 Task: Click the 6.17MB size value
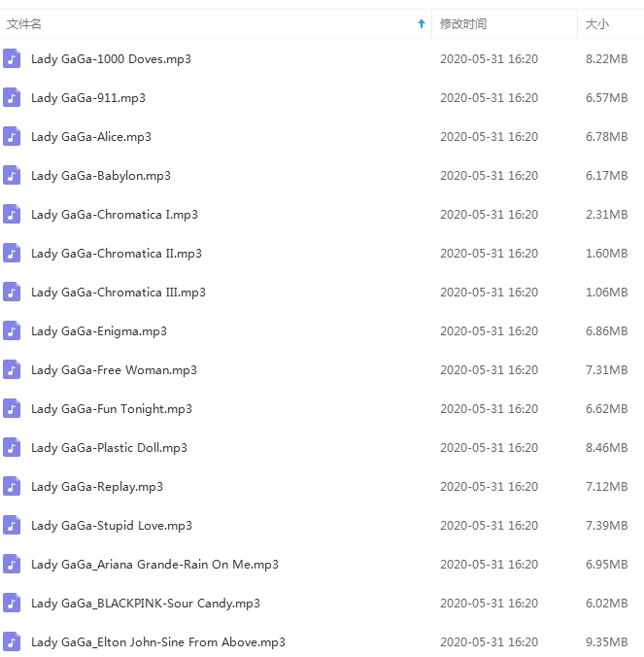607,176
